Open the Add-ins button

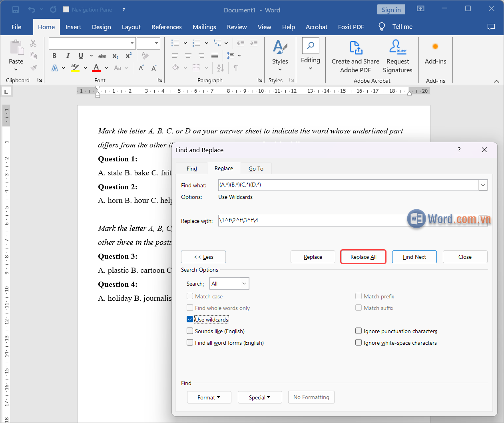435,54
